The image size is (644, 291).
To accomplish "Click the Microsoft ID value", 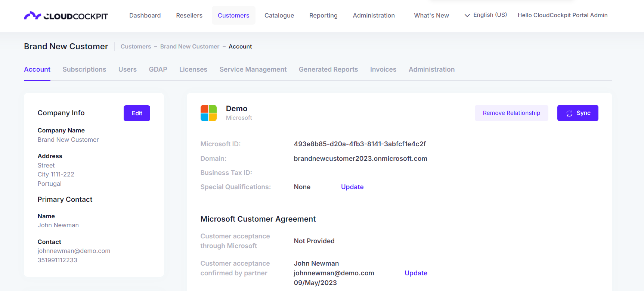I will pyautogui.click(x=360, y=144).
